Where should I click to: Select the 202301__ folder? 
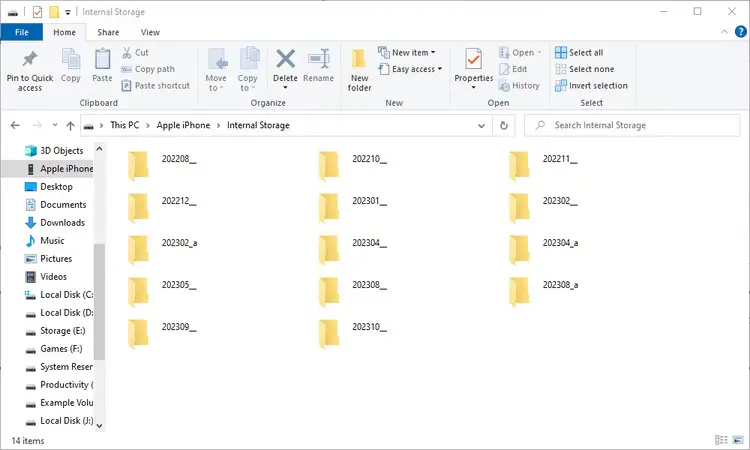click(353, 208)
